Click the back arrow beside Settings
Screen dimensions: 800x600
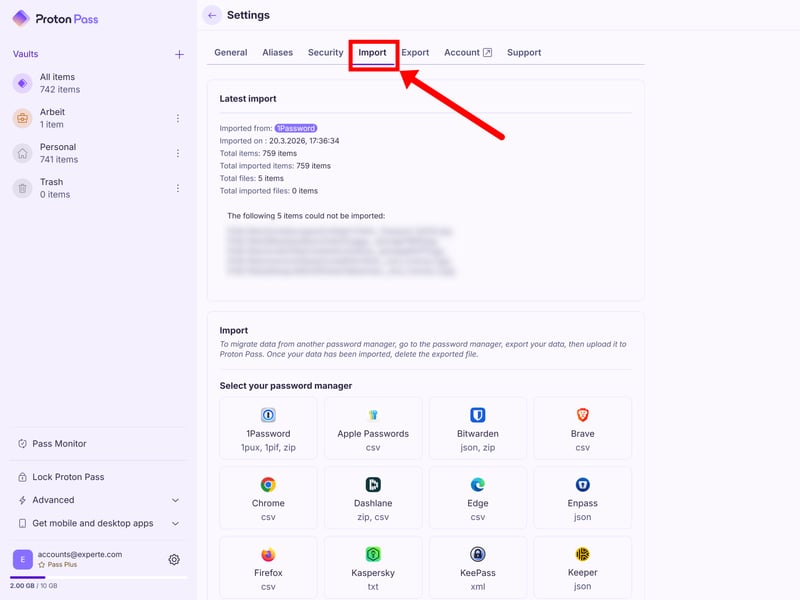point(211,15)
